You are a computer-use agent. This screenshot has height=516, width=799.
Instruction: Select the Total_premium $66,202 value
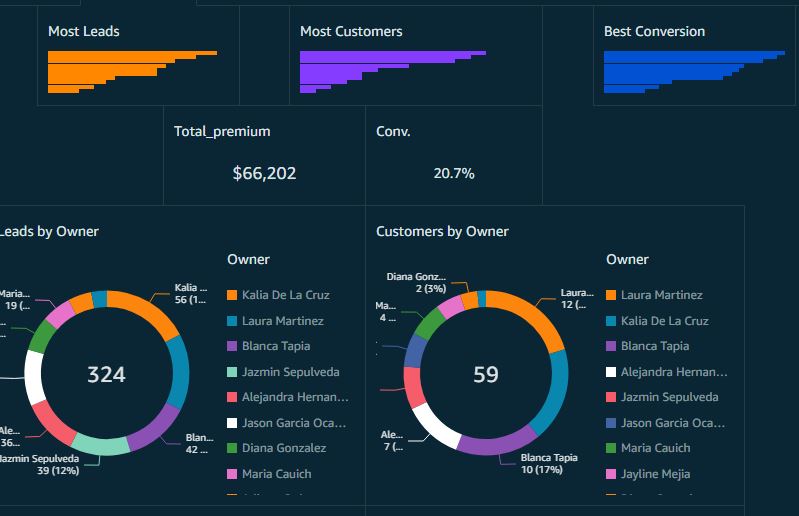tap(264, 173)
